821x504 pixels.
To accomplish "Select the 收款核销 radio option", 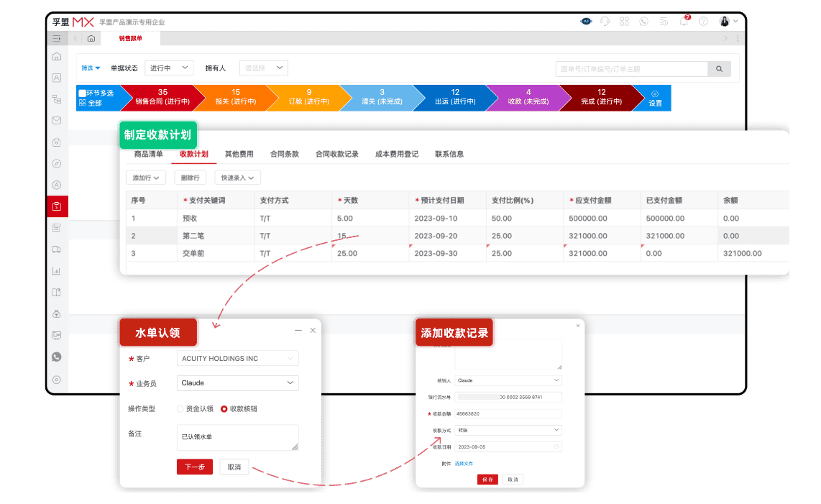I will click(x=224, y=408).
